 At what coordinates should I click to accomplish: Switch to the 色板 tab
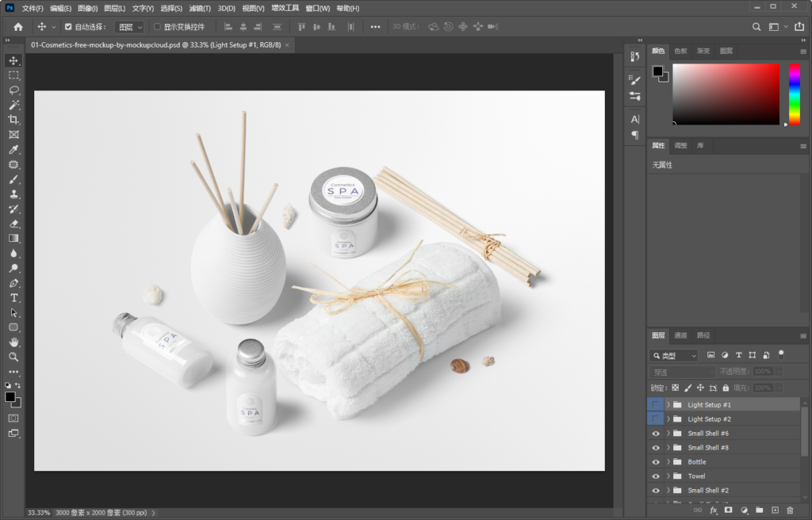[x=680, y=51]
